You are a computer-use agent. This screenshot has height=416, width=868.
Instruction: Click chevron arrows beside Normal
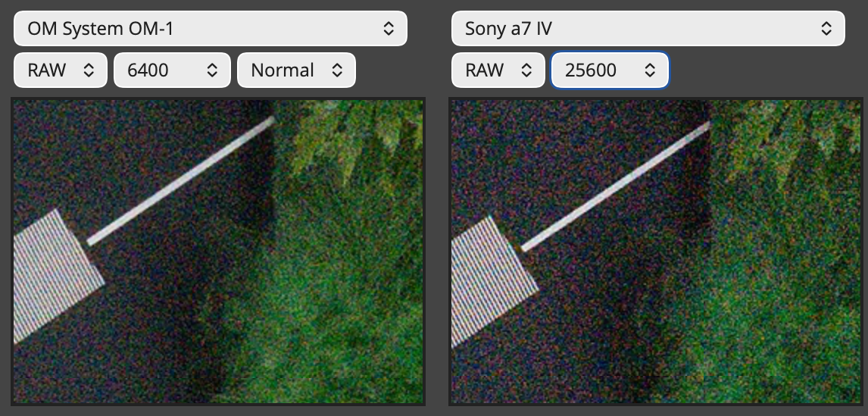coord(336,70)
